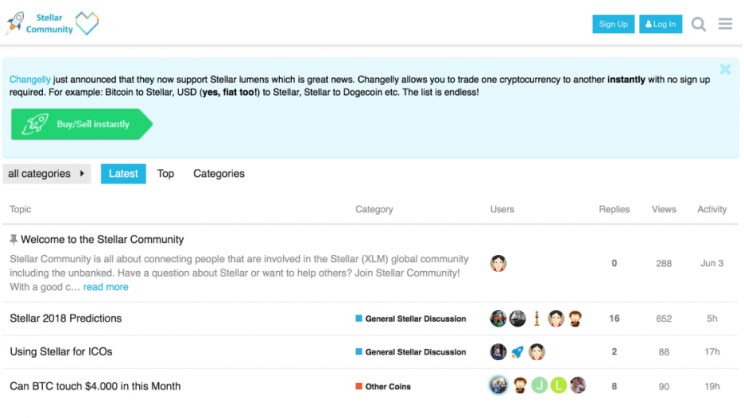This screenshot has width=744, height=418.
Task: Click the Log In button
Action: click(660, 24)
